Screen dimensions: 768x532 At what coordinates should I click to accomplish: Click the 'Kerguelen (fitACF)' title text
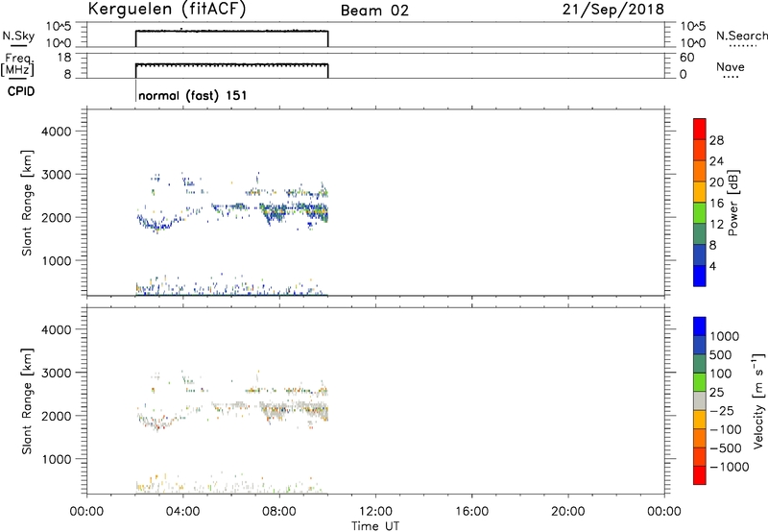pyautogui.click(x=166, y=10)
